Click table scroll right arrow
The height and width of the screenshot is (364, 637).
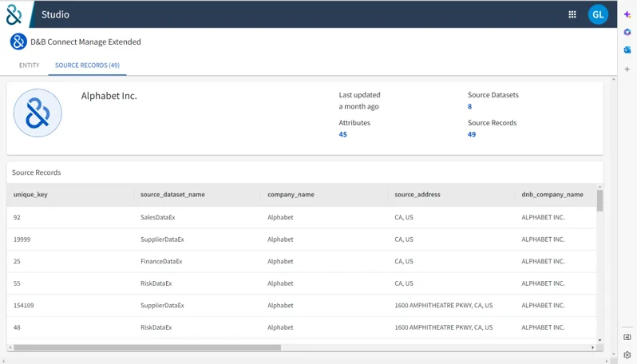593,348
